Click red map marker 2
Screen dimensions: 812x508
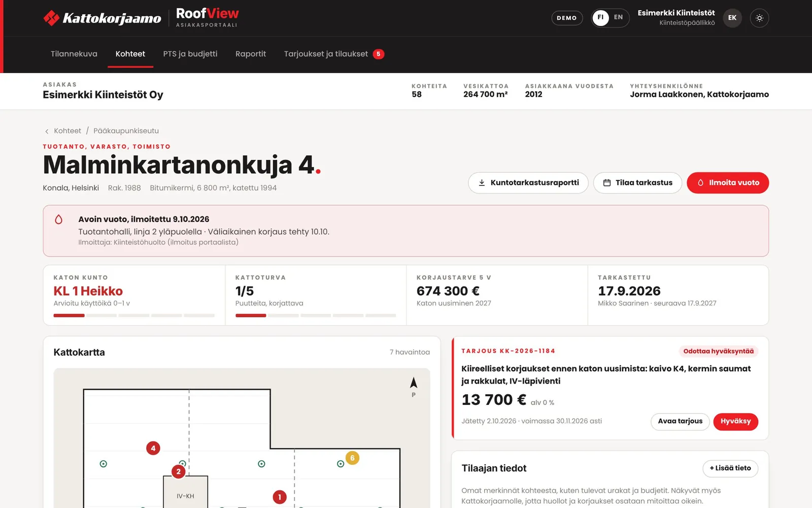tap(178, 471)
